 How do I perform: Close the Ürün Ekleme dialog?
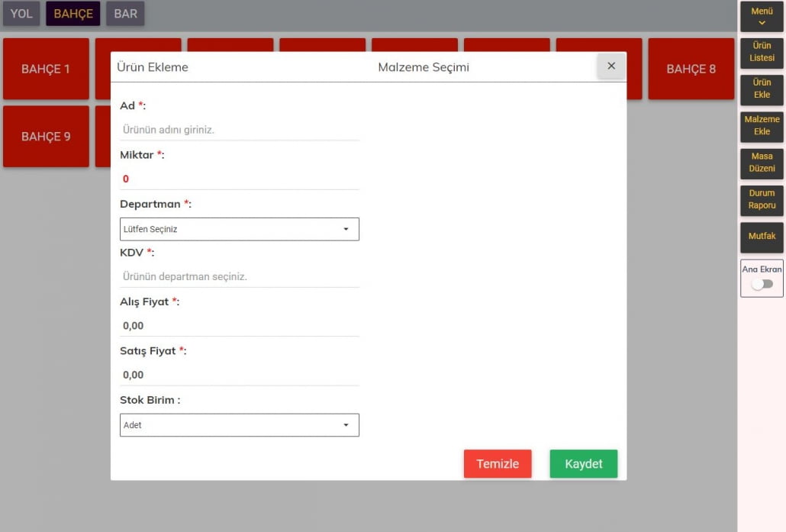[610, 66]
